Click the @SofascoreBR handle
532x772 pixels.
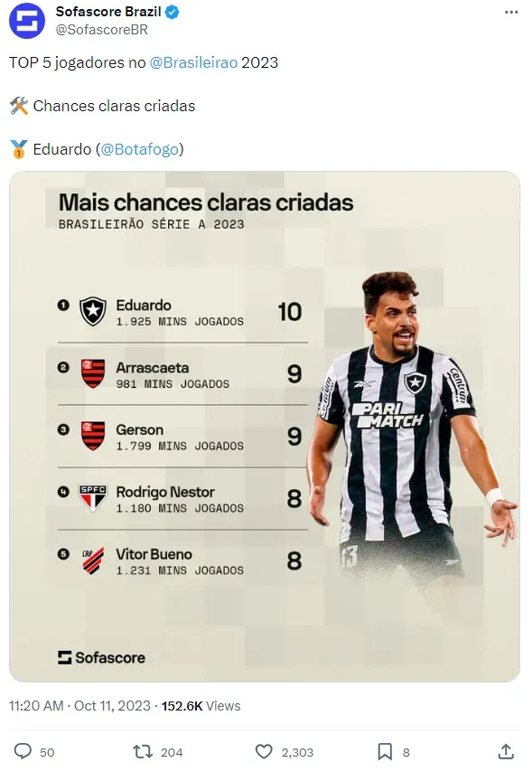[x=102, y=30]
